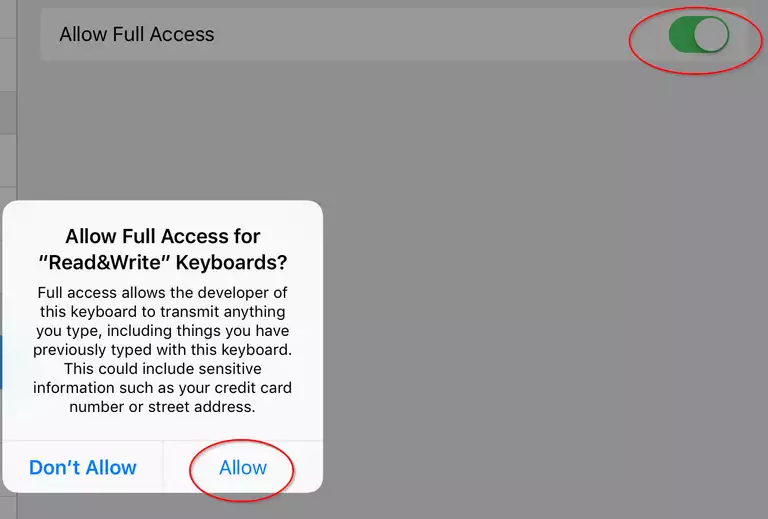The height and width of the screenshot is (519, 768).
Task: Click the top sidebar row at left edge
Action: point(8,20)
